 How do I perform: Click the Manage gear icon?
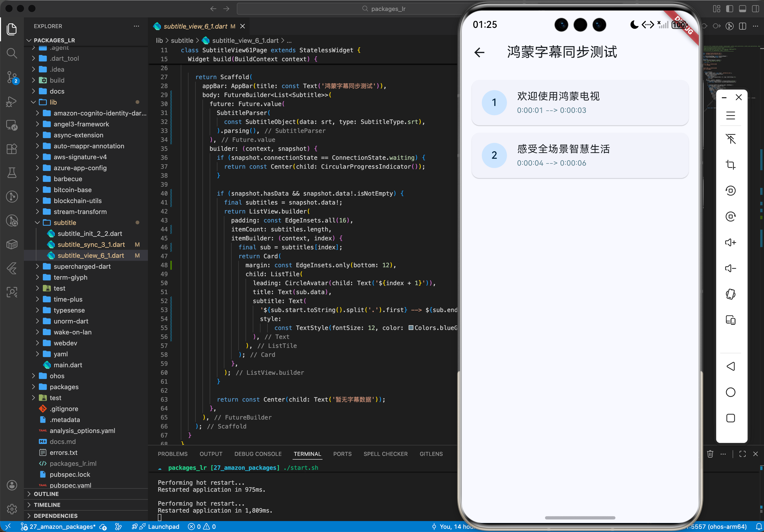[x=12, y=509]
